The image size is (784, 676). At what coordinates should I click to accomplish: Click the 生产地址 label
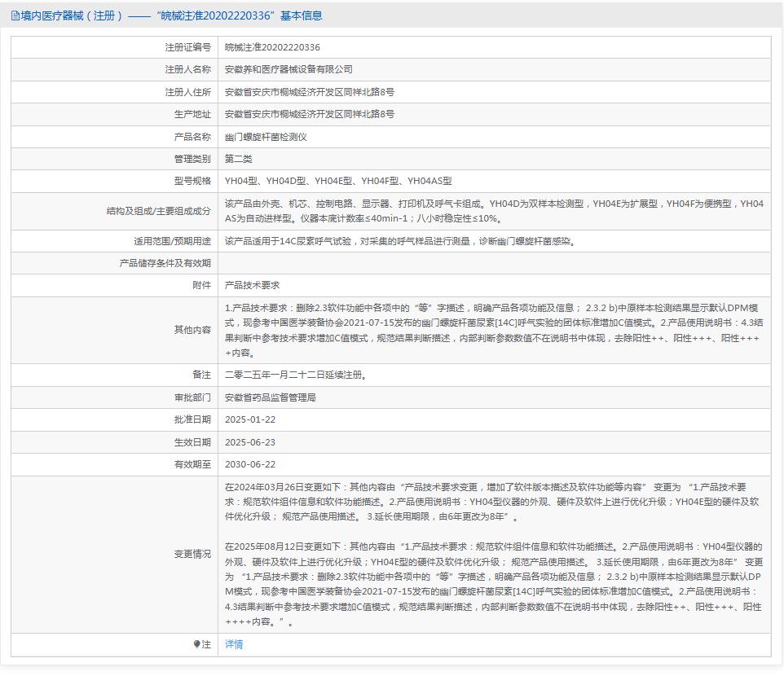[x=192, y=114]
